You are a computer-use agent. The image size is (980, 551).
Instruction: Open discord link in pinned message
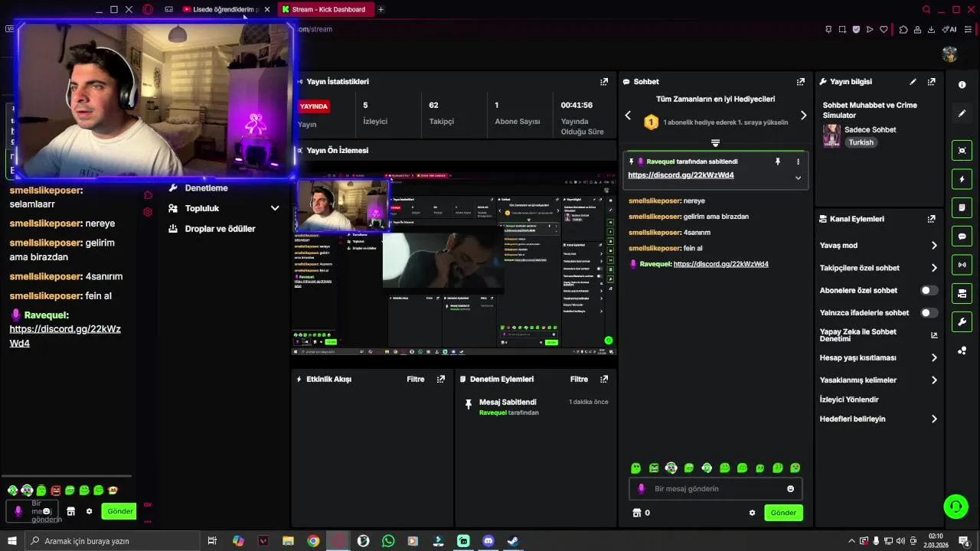tap(681, 175)
